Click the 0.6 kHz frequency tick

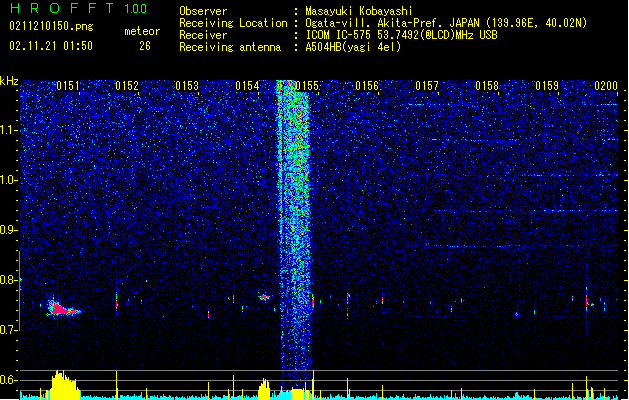[x=9, y=380]
